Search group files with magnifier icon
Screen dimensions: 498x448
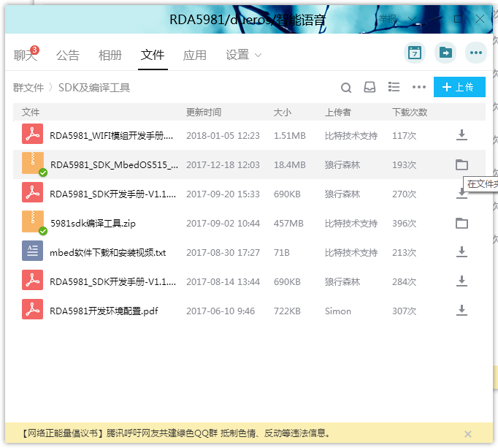[346, 88]
